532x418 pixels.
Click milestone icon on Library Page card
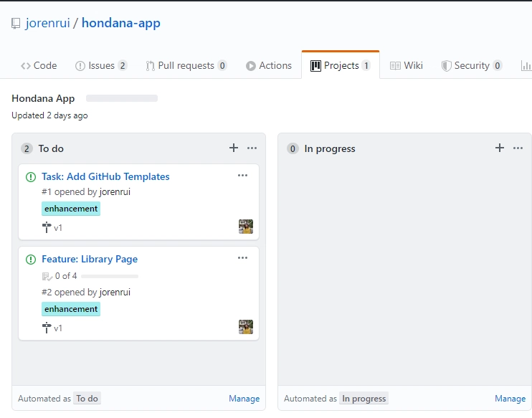pyautogui.click(x=47, y=328)
